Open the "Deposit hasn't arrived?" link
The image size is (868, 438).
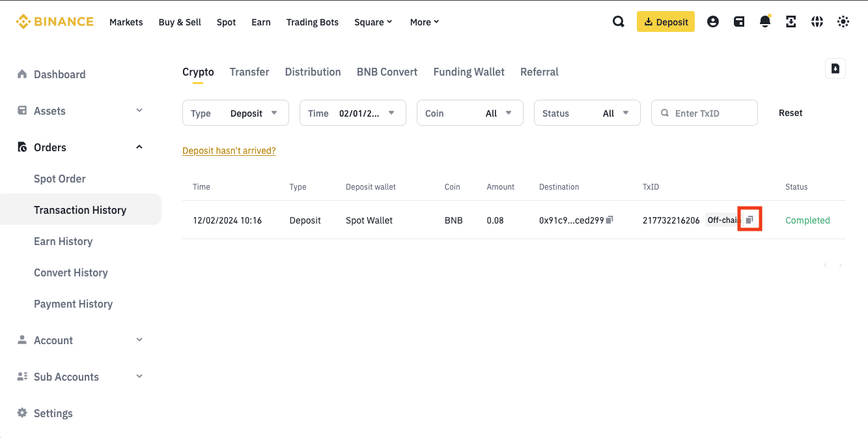[229, 151]
